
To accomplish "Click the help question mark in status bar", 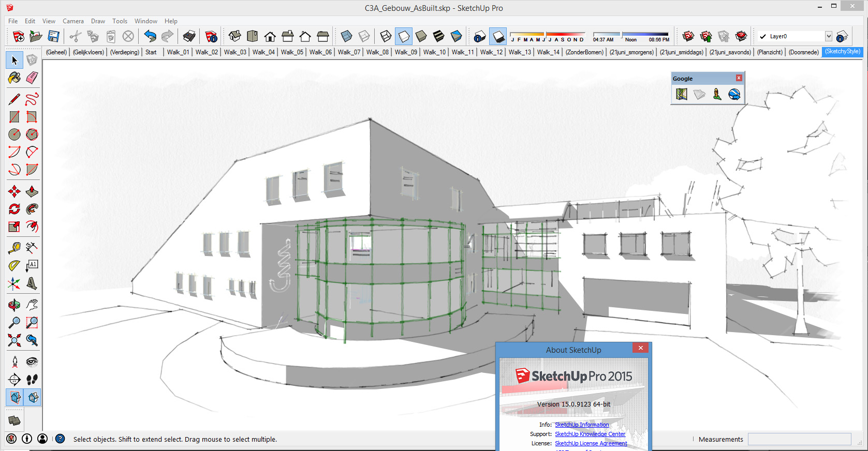I will click(60, 439).
